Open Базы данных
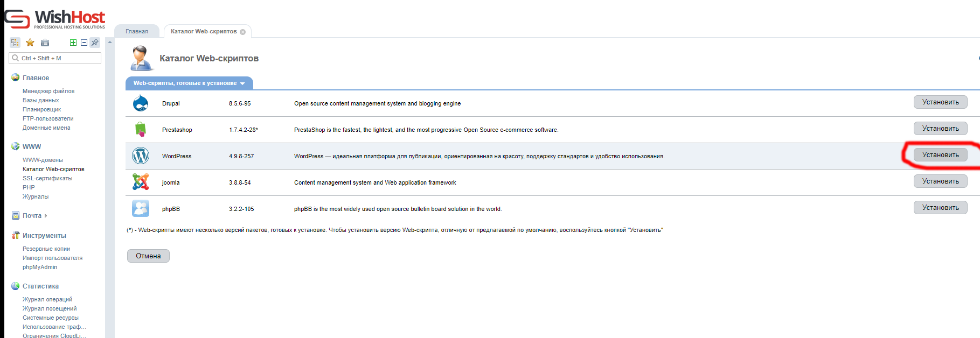This screenshot has height=338, width=980. pyautogui.click(x=41, y=100)
